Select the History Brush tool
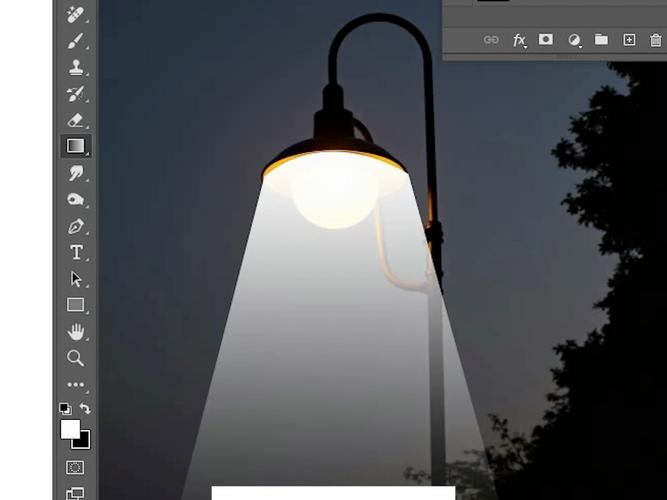The image size is (667, 500). (75, 94)
